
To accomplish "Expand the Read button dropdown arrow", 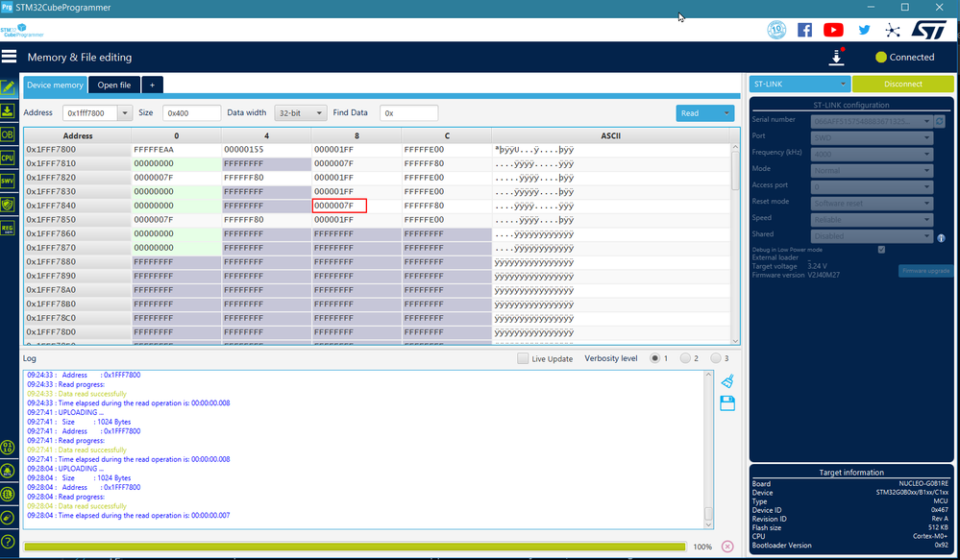I will point(726,113).
